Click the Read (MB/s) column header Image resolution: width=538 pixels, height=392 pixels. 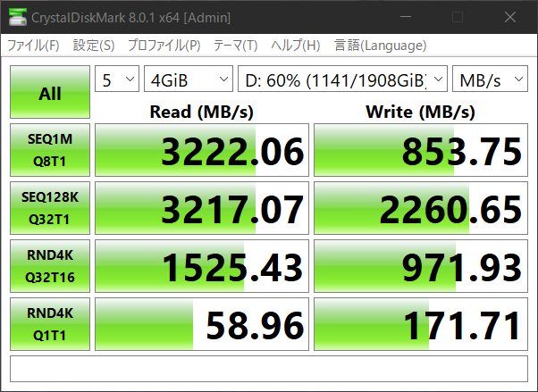(202, 112)
